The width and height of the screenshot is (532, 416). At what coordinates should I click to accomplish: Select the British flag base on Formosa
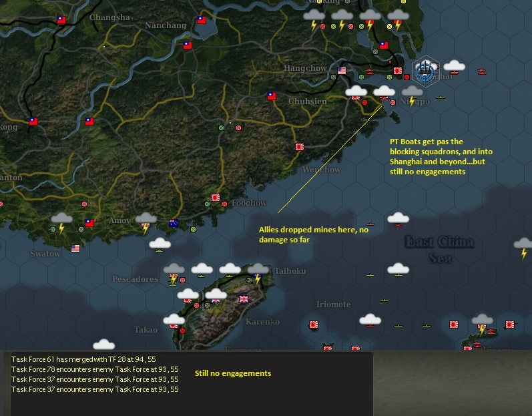pyautogui.click(x=244, y=299)
